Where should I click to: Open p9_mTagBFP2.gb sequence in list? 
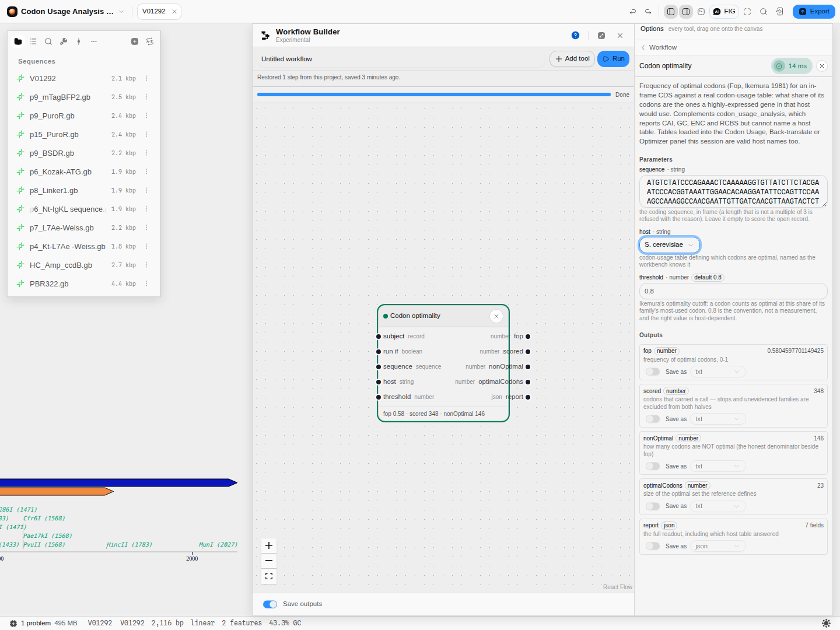[x=83, y=97]
